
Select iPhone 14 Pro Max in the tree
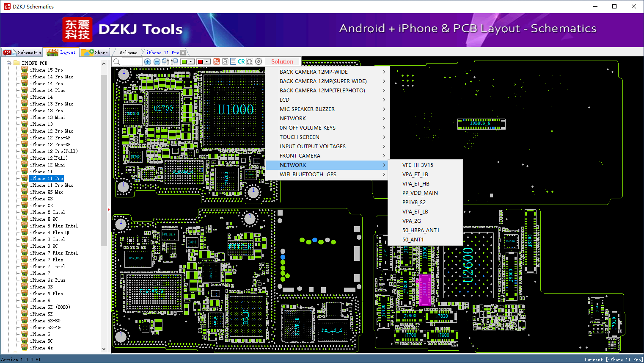tap(52, 77)
